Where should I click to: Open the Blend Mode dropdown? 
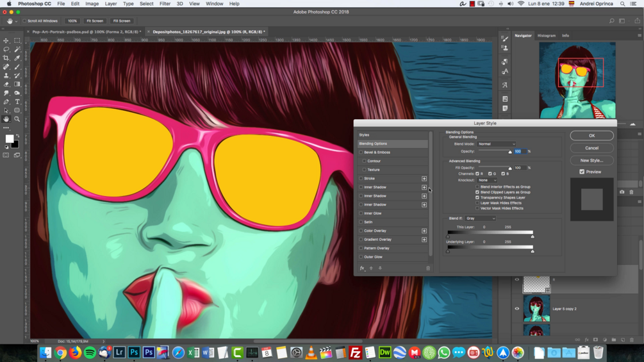point(496,144)
